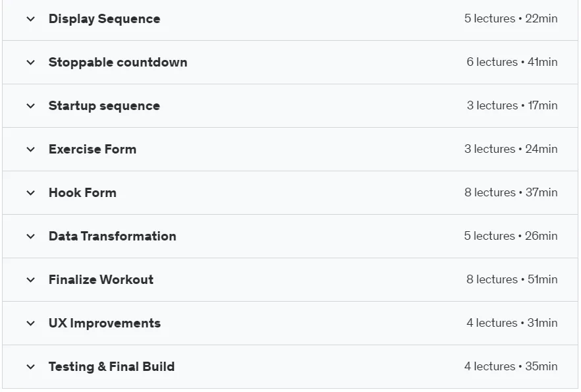
Task: Select the Display Sequence section title
Action: point(105,19)
